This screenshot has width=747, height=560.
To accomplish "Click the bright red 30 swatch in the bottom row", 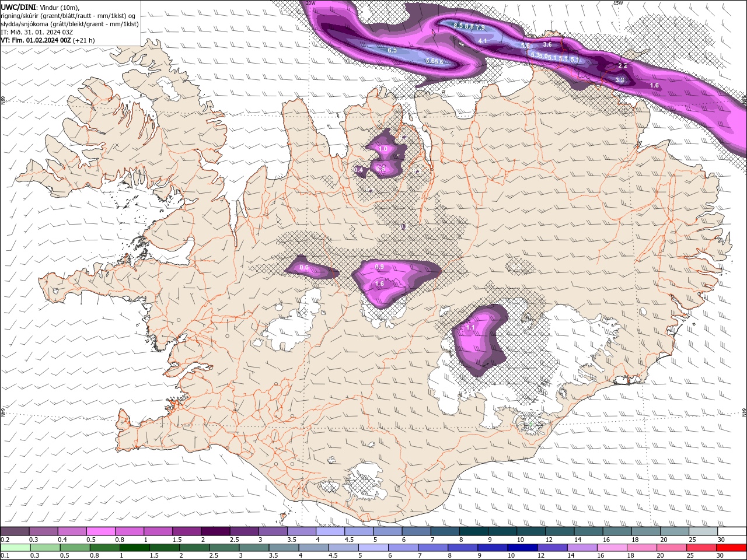I will (x=732, y=548).
